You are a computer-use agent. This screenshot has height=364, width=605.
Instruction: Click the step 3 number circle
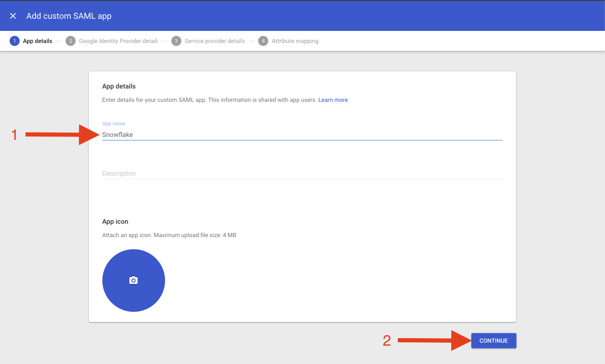(x=176, y=41)
